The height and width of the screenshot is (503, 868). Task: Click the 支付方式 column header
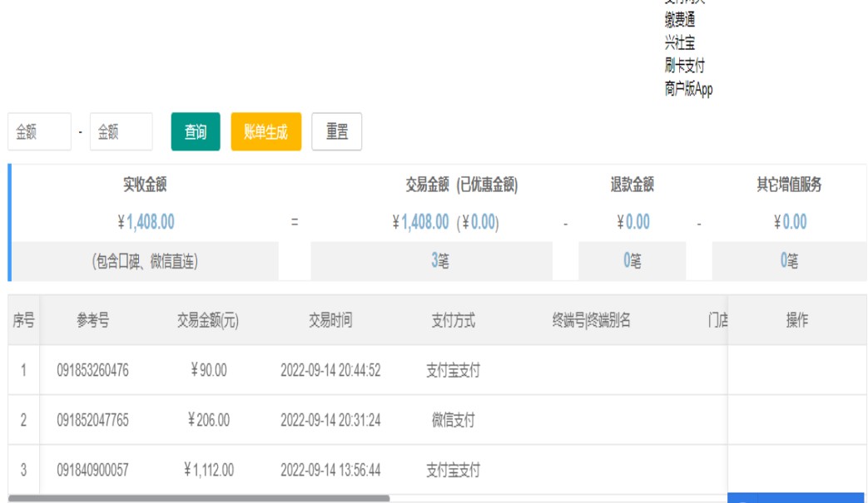coord(453,321)
